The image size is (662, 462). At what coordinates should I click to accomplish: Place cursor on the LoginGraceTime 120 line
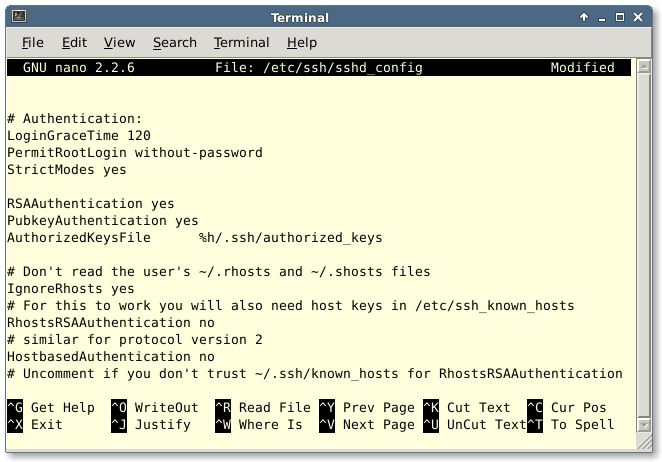pyautogui.click(x=78, y=136)
